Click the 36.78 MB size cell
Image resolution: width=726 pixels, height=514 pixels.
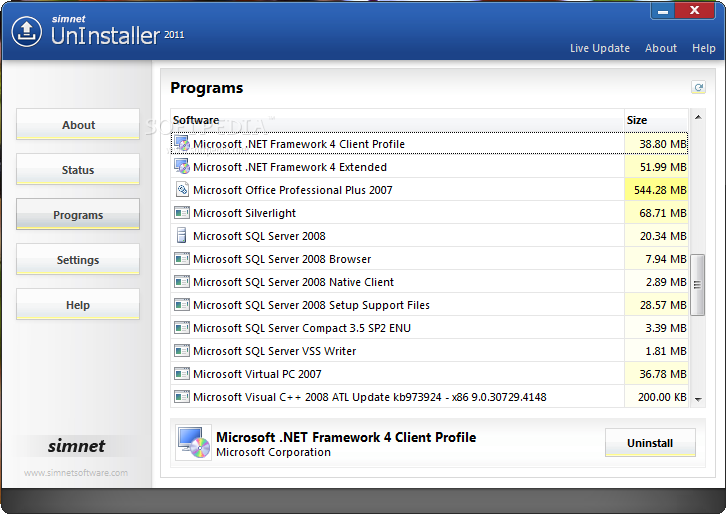656,373
